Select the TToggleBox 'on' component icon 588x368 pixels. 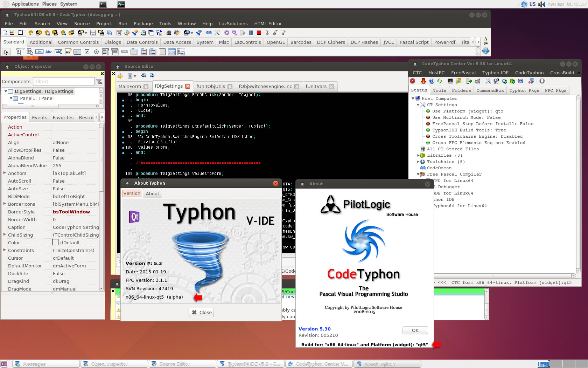77,52
